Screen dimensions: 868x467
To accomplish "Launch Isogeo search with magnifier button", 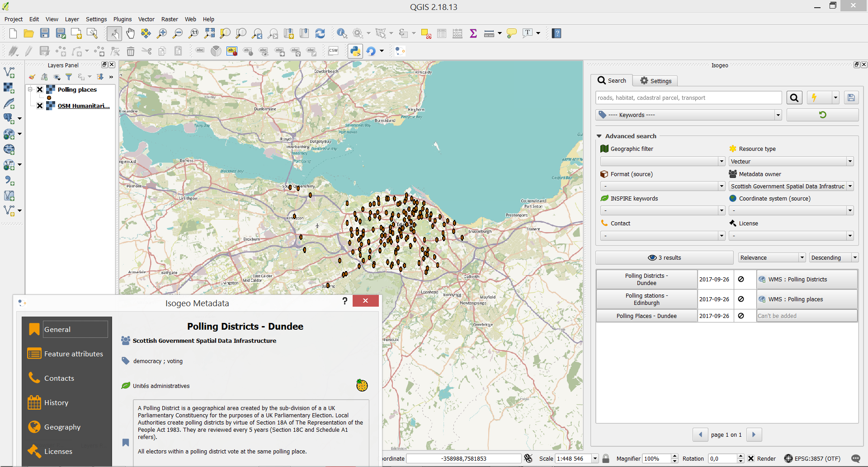I will tap(794, 98).
